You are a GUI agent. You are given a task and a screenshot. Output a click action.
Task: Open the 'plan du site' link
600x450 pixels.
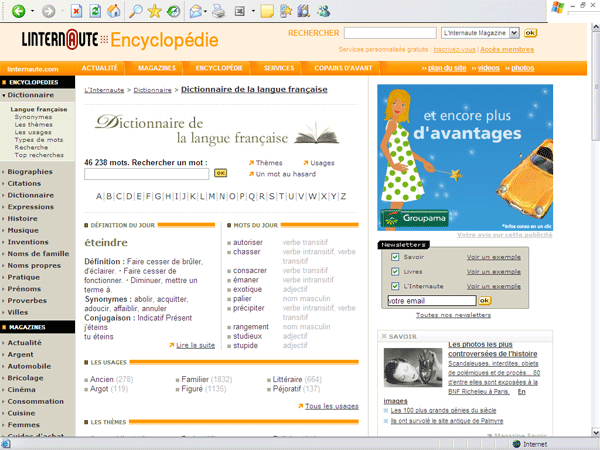pyautogui.click(x=447, y=68)
